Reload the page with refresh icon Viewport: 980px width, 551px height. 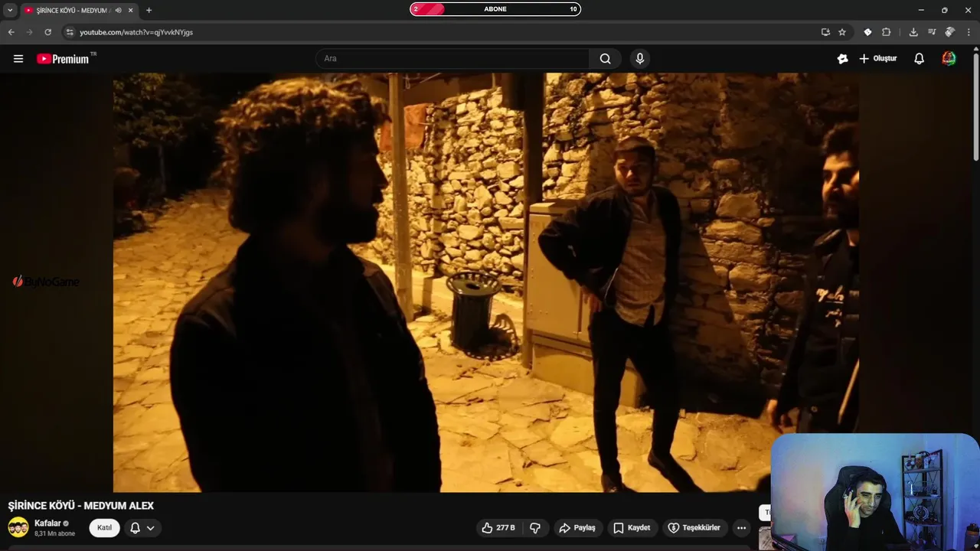pos(48,32)
